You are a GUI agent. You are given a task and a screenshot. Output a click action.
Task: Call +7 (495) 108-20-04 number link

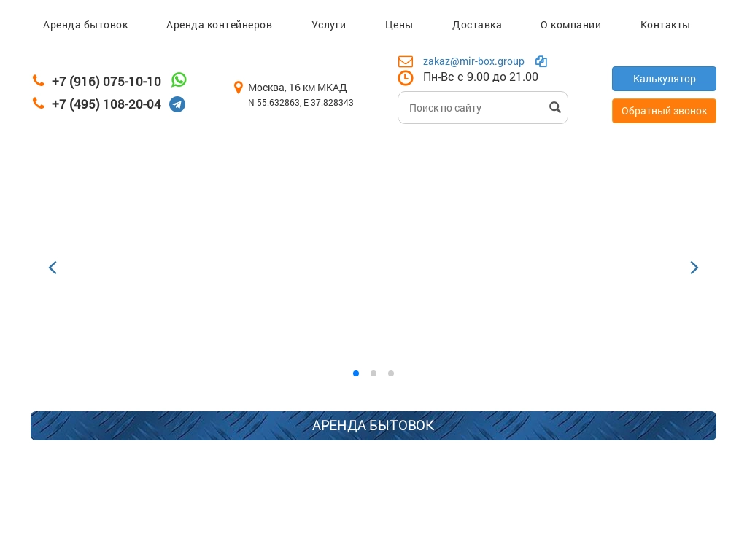[107, 104]
